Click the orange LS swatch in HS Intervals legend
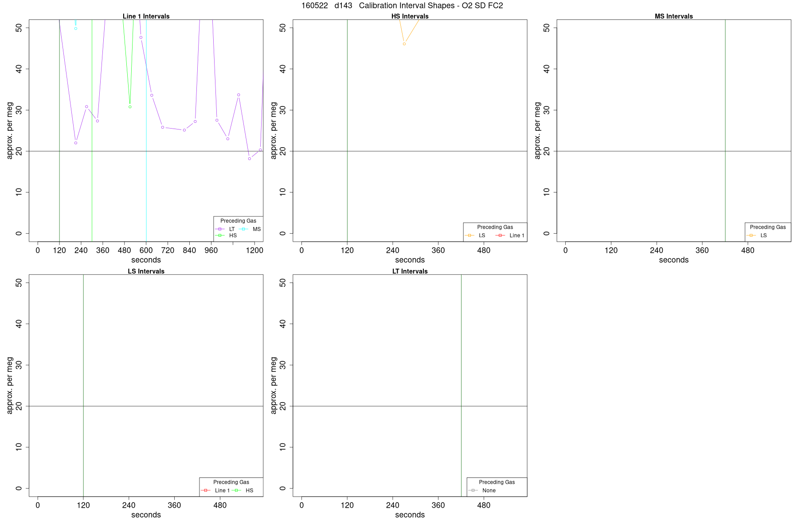The height and width of the screenshot is (532, 798). [x=469, y=235]
